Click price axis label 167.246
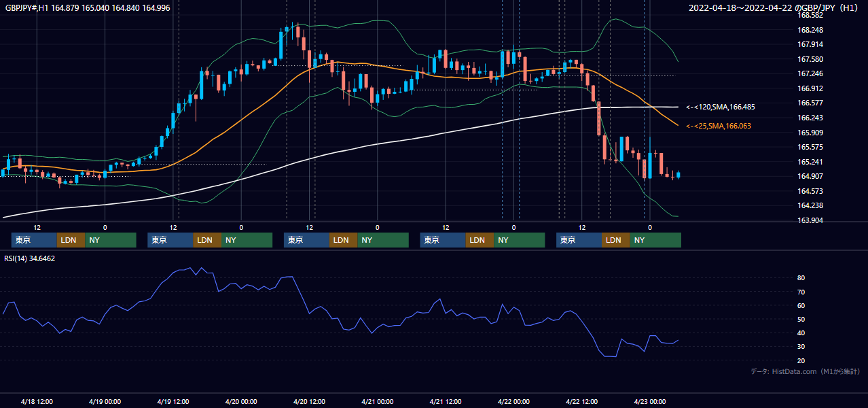 [810, 73]
